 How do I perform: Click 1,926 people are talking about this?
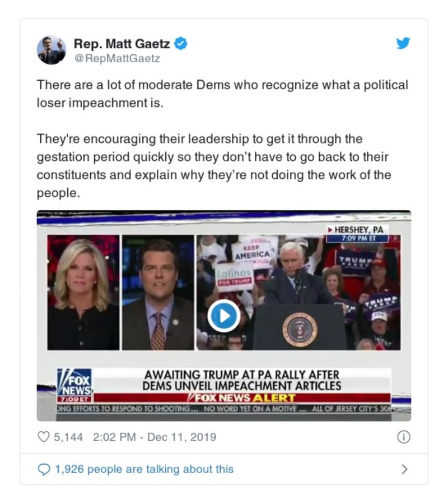click(x=144, y=469)
